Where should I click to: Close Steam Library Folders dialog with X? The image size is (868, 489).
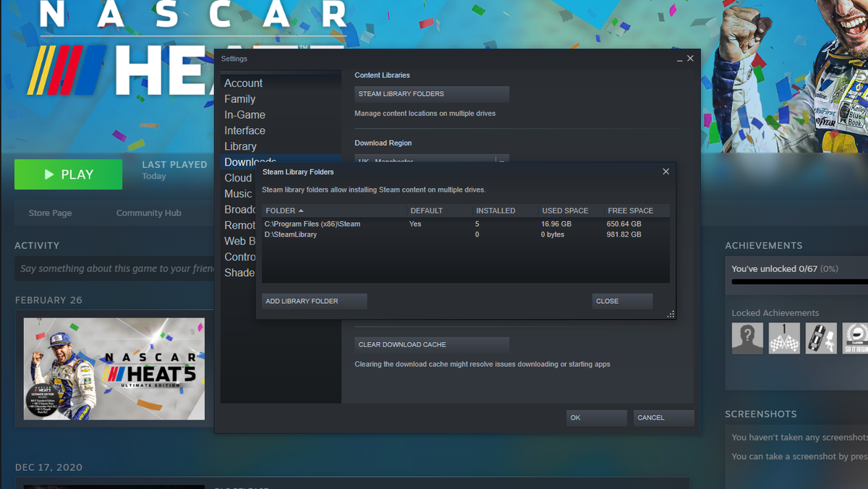tap(665, 171)
